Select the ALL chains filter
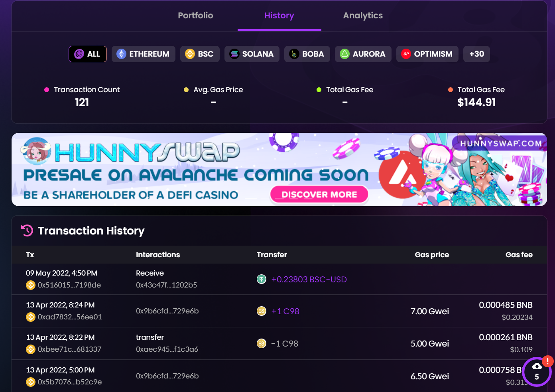This screenshot has width=555, height=392. coord(88,54)
